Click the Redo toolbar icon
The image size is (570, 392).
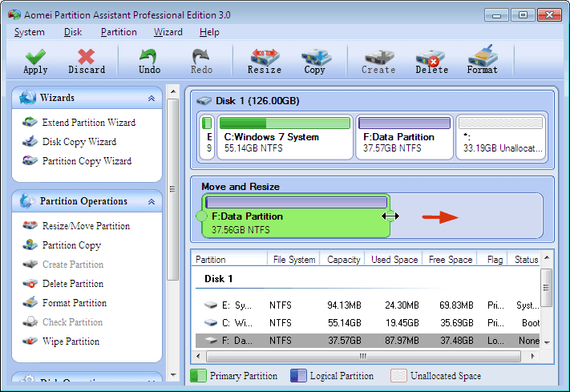(201, 57)
